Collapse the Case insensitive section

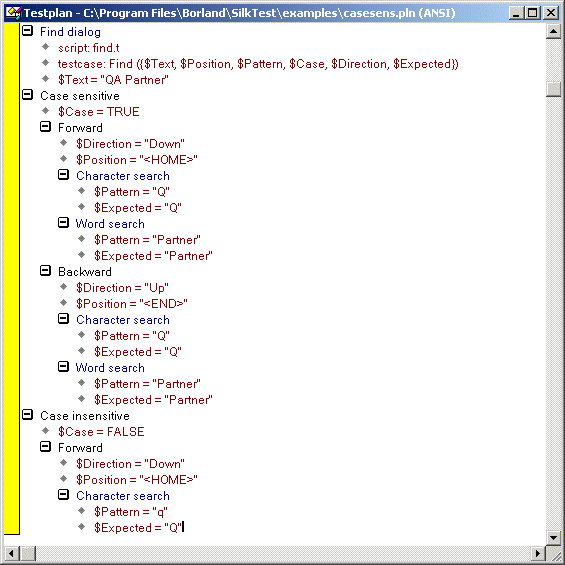pos(27,415)
